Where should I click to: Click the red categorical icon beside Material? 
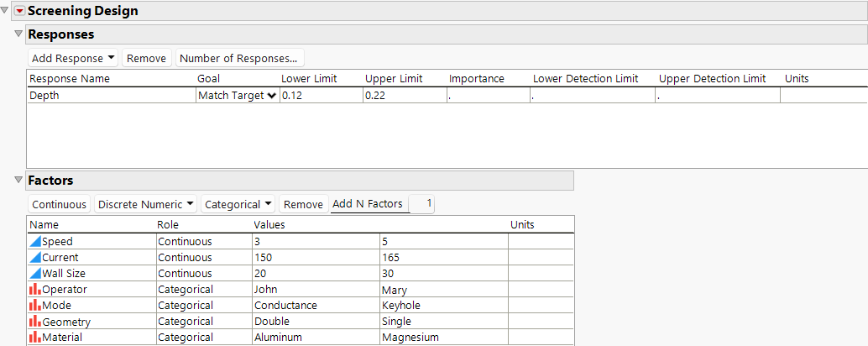tap(34, 337)
